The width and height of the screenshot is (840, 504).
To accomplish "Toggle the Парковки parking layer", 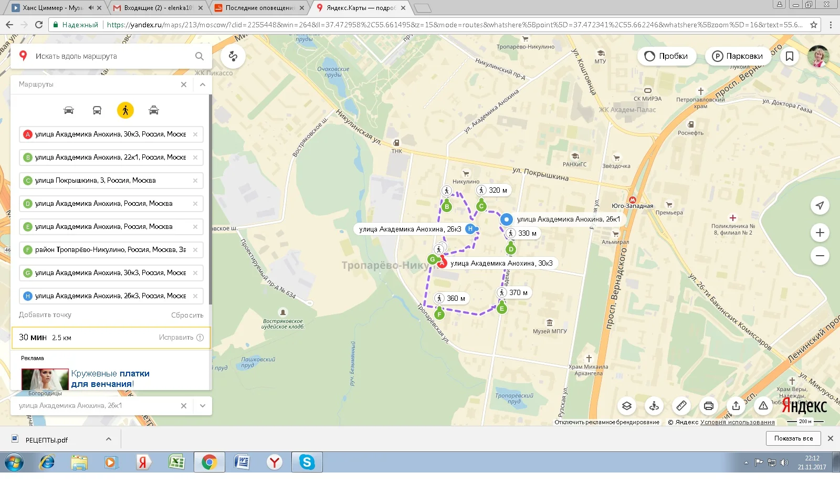I will point(738,56).
